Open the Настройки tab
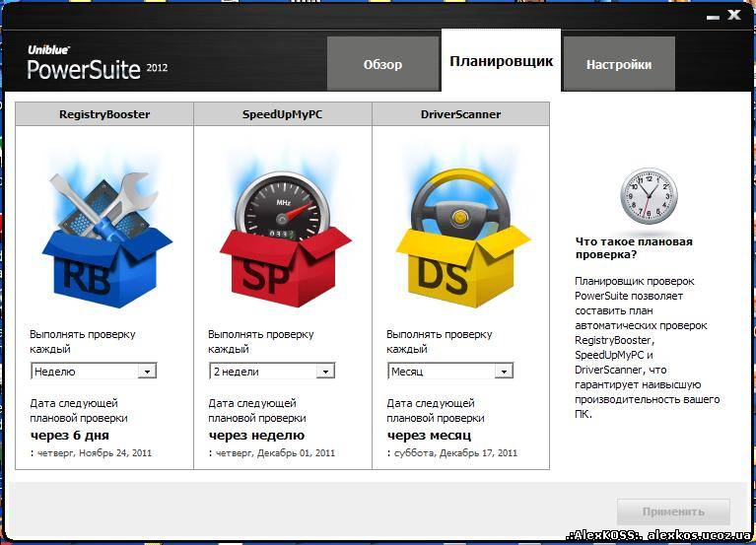The width and height of the screenshot is (756, 545). 619,64
